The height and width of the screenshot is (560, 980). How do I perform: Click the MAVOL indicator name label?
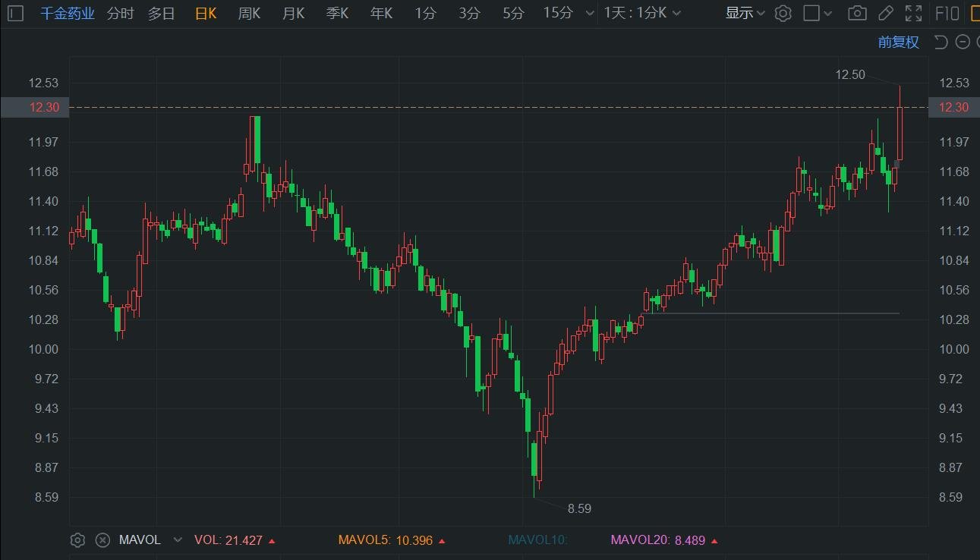(140, 540)
